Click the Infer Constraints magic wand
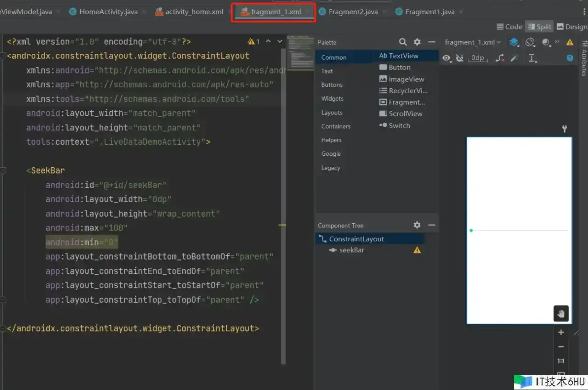Viewport: 588px width, 390px height. coord(514,58)
